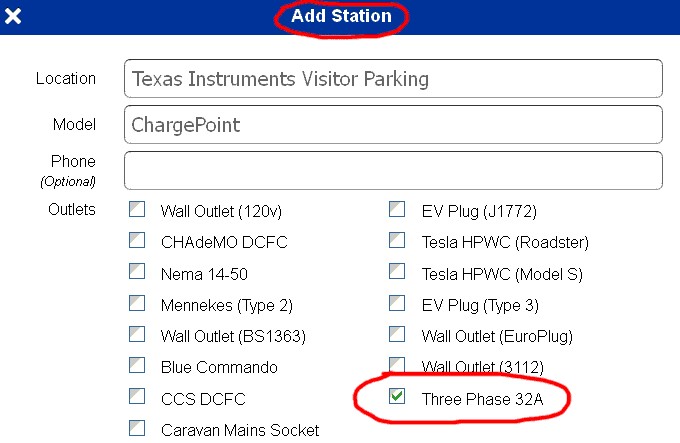
Task: Enable the Wall Outlet (3112) checkbox
Action: coord(397,364)
